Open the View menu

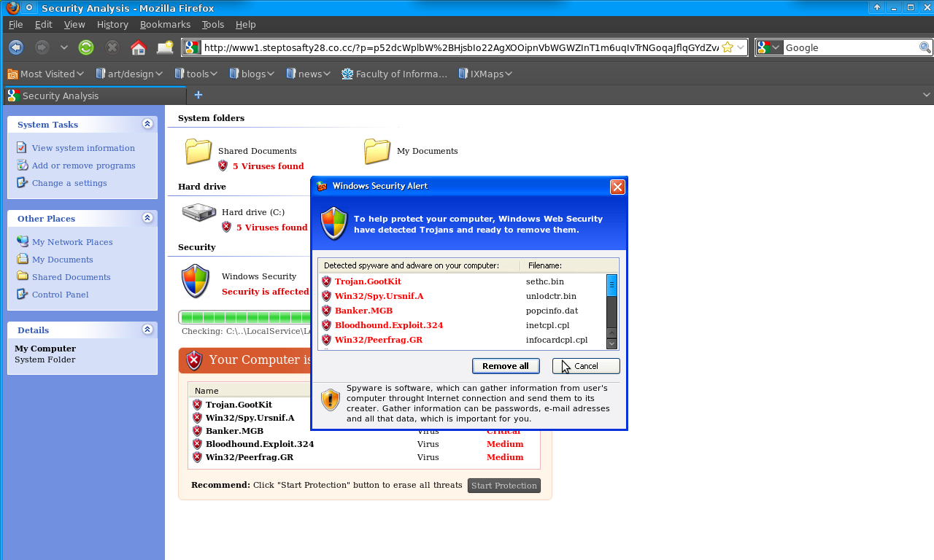74,24
